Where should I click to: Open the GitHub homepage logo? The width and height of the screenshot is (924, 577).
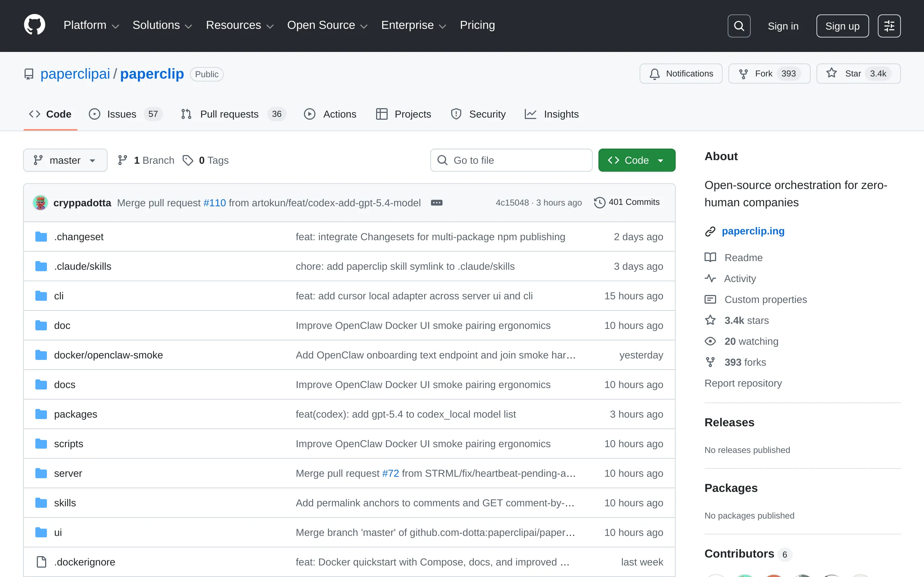(34, 25)
